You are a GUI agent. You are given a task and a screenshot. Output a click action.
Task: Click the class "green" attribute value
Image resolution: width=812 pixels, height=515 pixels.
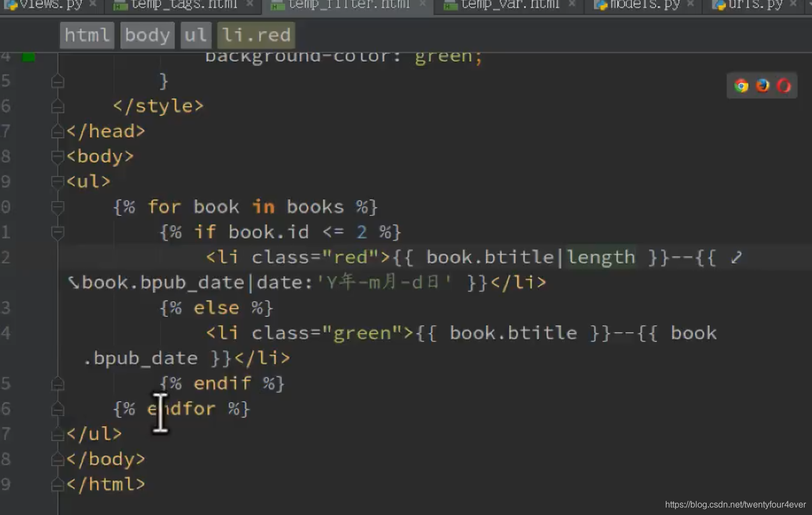(x=362, y=333)
